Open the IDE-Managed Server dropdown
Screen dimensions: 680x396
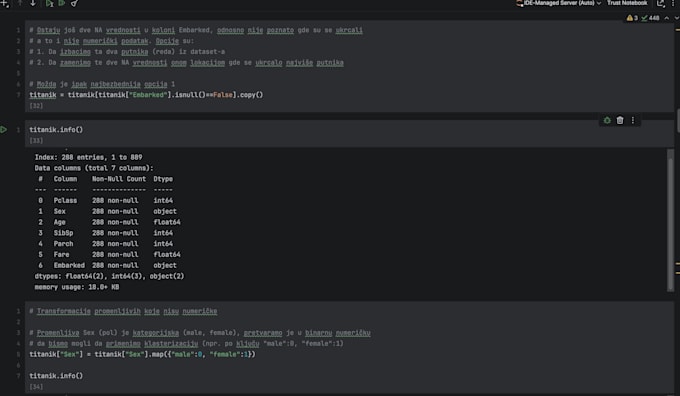(562, 3)
